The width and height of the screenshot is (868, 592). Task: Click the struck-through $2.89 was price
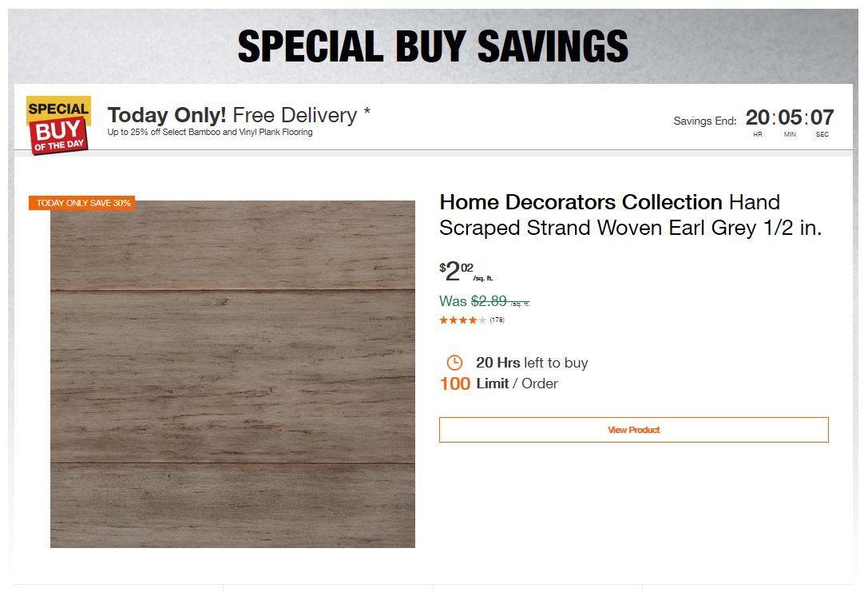pos(489,301)
